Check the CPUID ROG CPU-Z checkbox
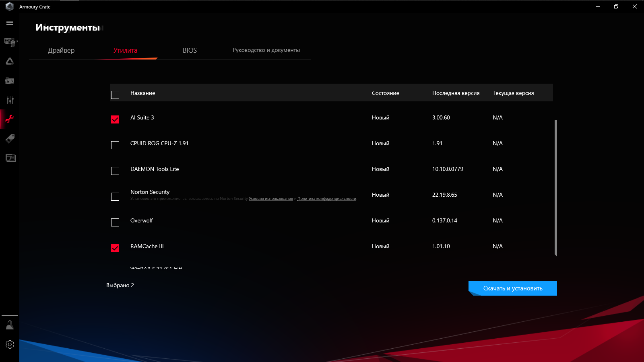 (115, 145)
